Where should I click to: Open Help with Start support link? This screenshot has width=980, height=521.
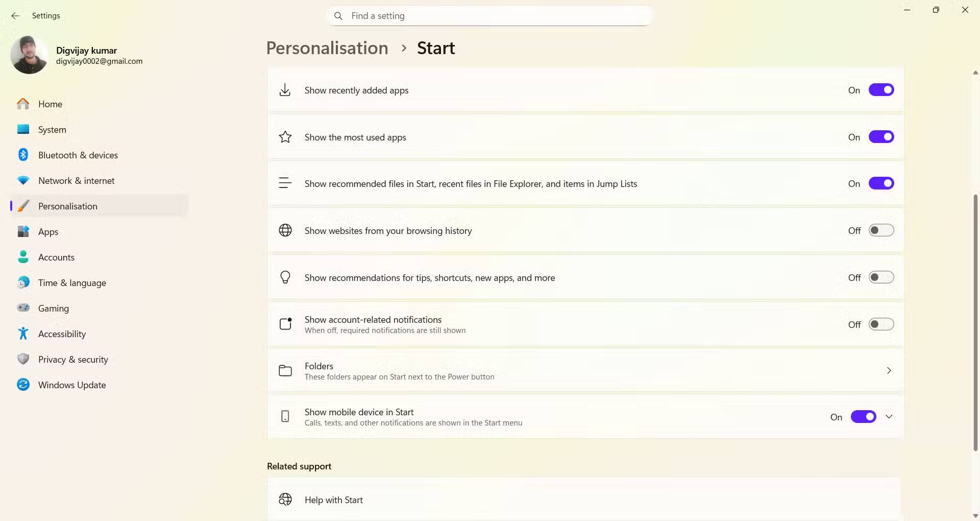coord(334,500)
